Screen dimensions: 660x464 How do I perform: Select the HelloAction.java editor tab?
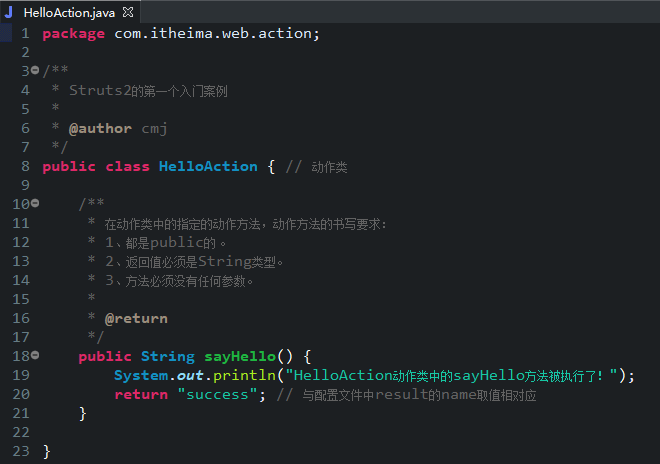point(70,12)
